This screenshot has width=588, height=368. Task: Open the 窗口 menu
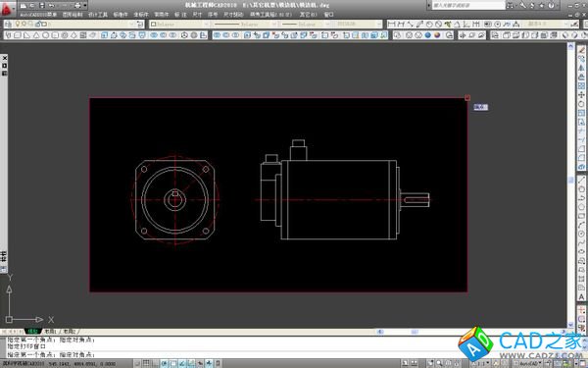[329, 15]
